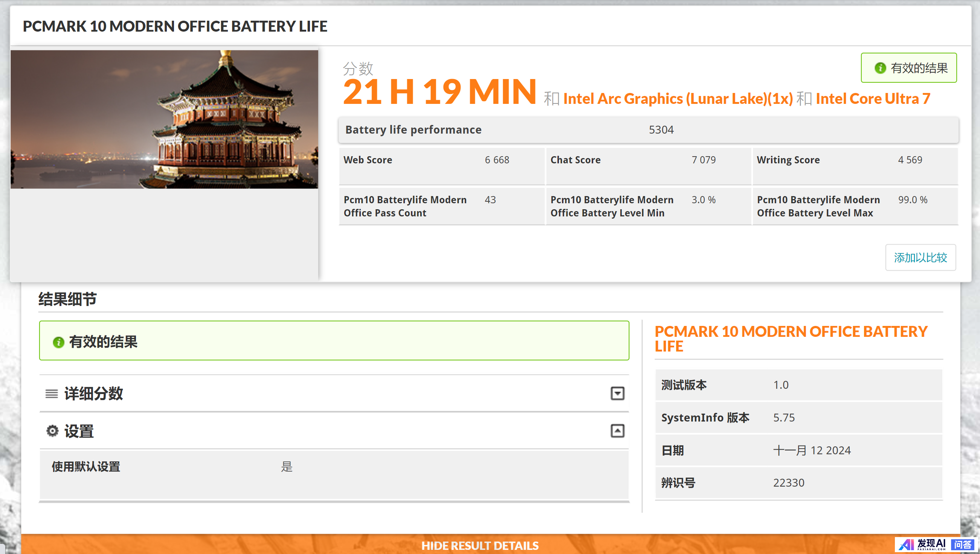
Task: Click the 日期 value 十一月 12 2024
Action: point(812,451)
